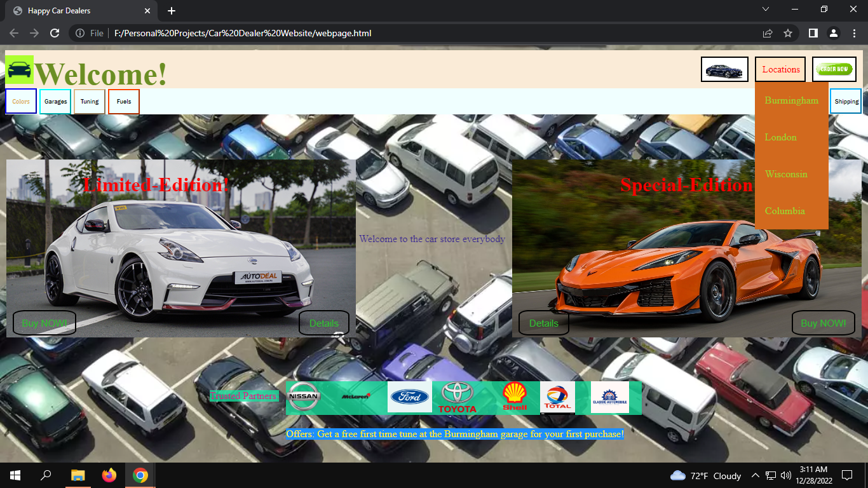Image resolution: width=868 pixels, height=488 pixels.
Task: Open the Locations dropdown
Action: point(780,69)
